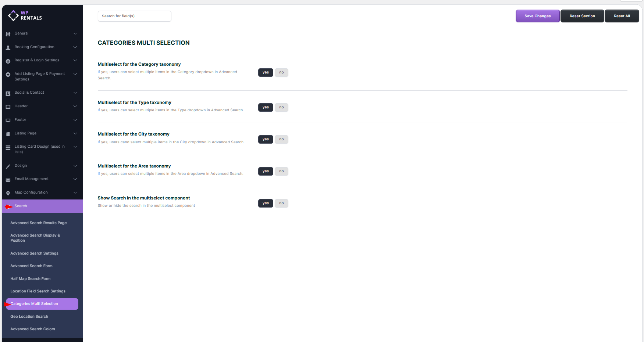Click the Search for field(s) input
The image size is (644, 342).
[134, 16]
